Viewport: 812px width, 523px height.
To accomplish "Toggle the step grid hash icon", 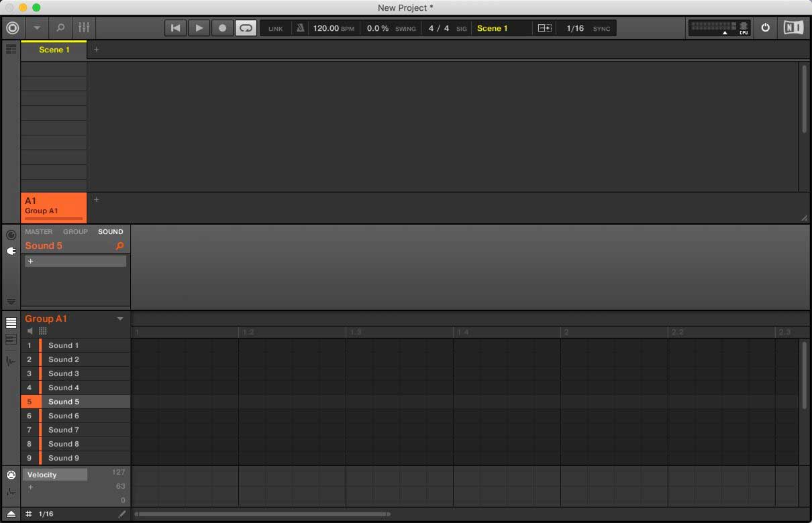I will coord(29,514).
